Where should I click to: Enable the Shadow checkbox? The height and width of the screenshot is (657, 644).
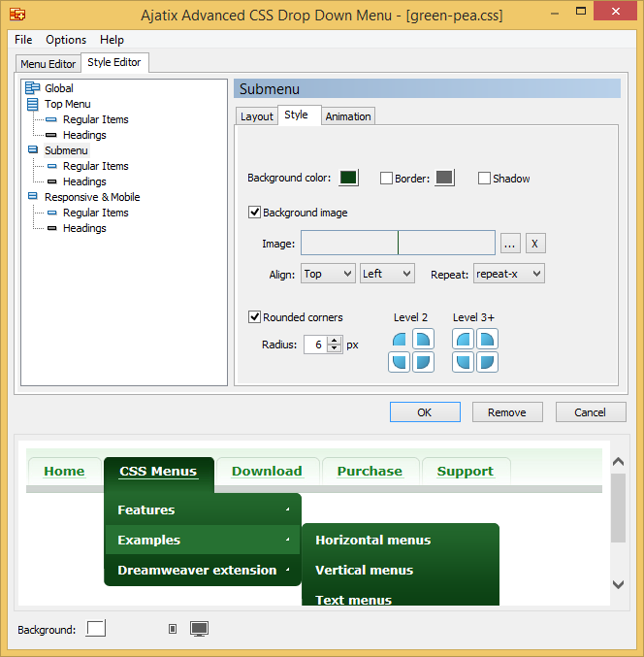484,178
